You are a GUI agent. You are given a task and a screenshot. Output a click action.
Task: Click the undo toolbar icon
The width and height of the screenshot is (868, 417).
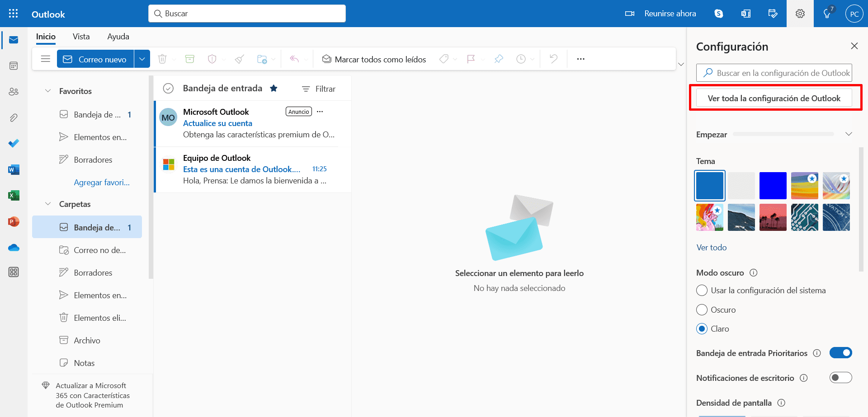553,59
